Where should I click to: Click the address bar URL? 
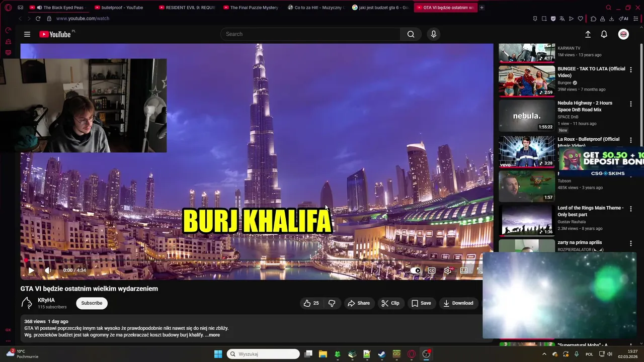click(x=83, y=19)
